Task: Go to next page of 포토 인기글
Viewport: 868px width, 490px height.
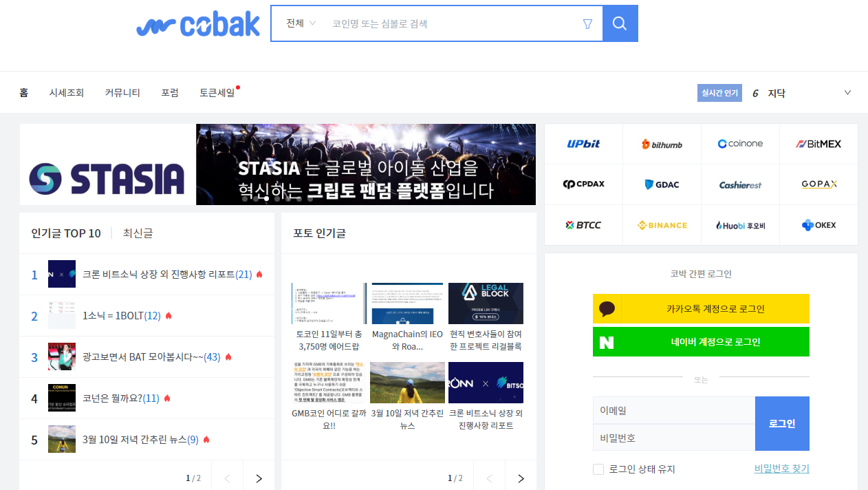Action: [x=521, y=478]
